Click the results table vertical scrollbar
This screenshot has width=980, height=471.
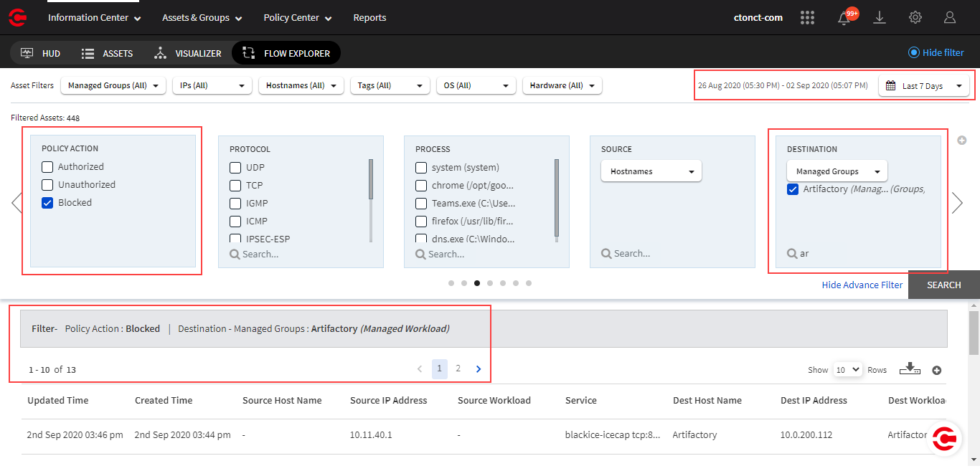[974, 333]
